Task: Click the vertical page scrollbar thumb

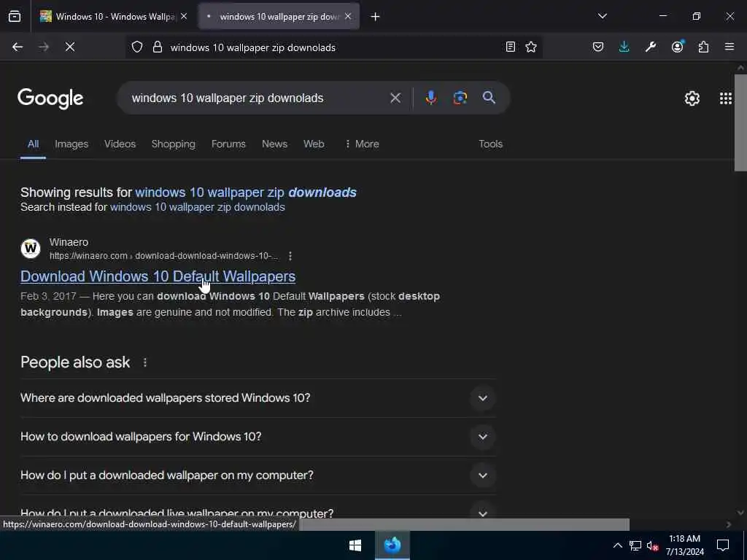Action: point(740,122)
